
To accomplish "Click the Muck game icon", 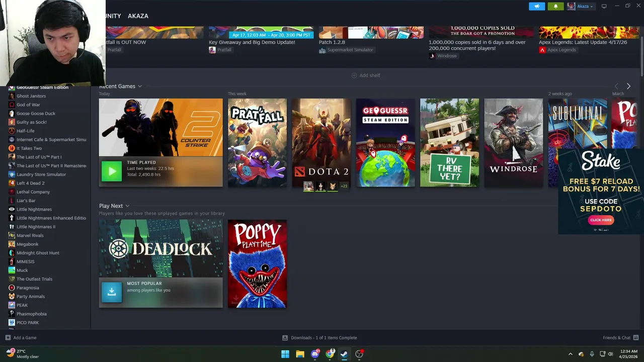I will pos(12,270).
